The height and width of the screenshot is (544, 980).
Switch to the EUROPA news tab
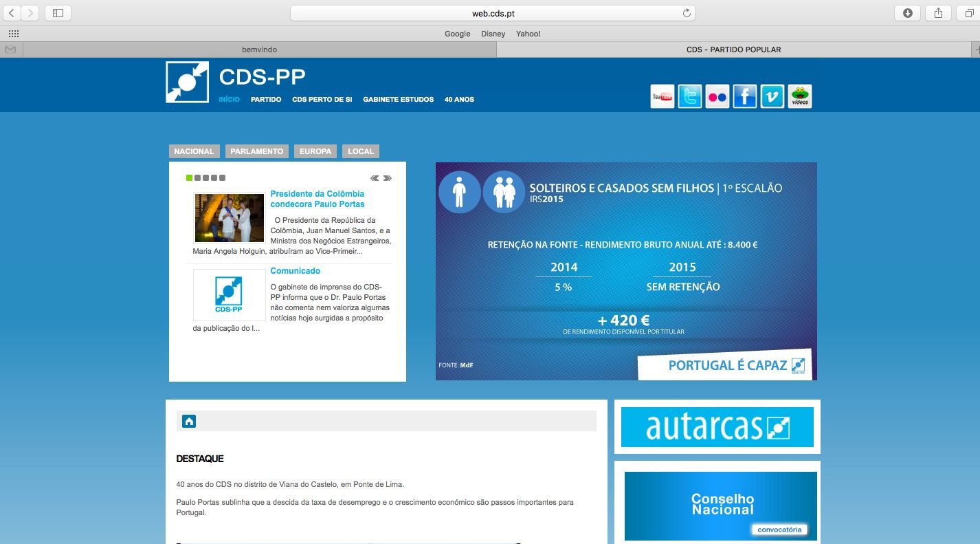click(315, 151)
